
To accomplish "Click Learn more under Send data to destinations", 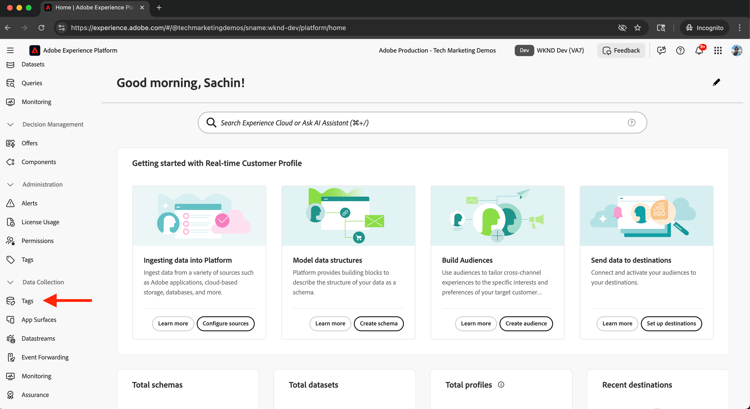I will pos(617,323).
